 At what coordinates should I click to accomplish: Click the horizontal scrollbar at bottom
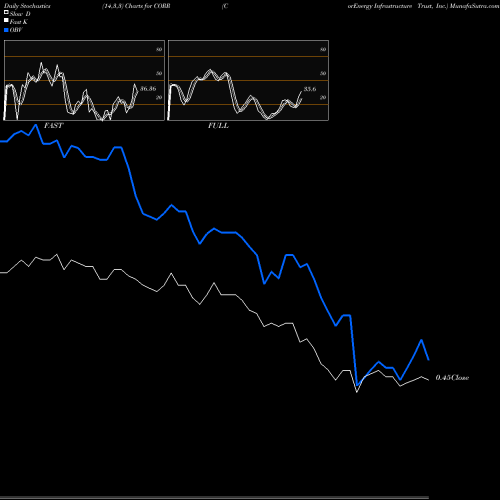214,498
